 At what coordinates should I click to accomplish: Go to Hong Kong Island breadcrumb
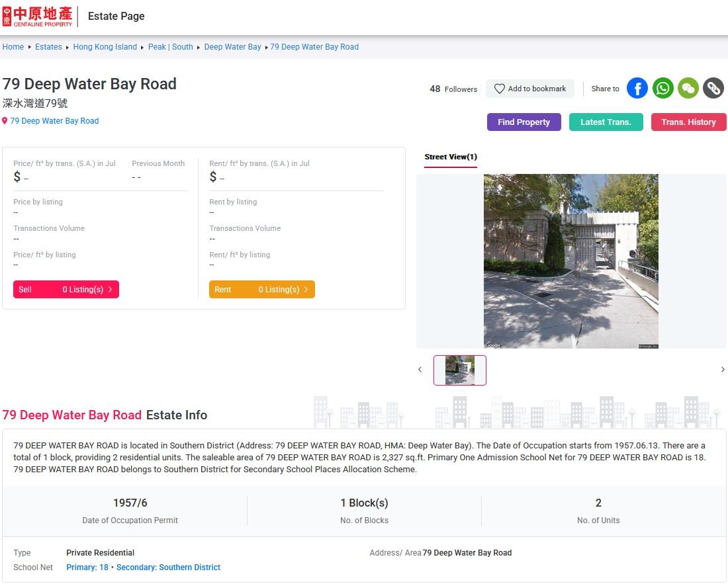click(105, 47)
